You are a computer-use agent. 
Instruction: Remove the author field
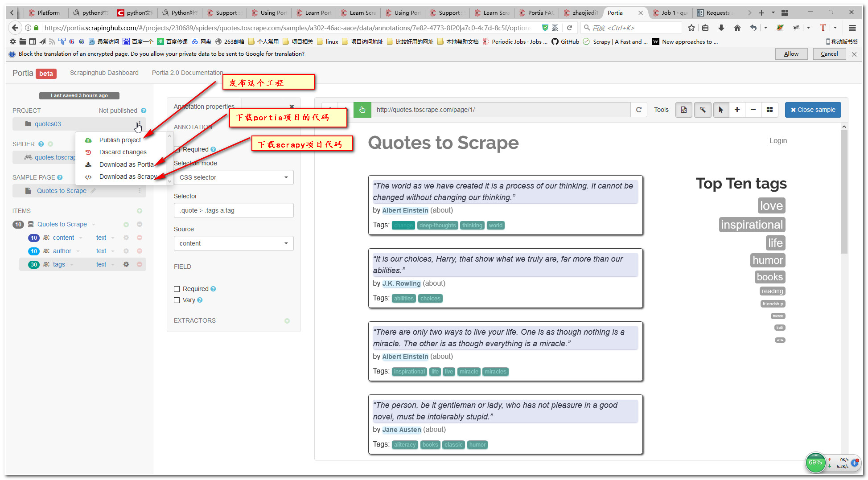tap(139, 251)
